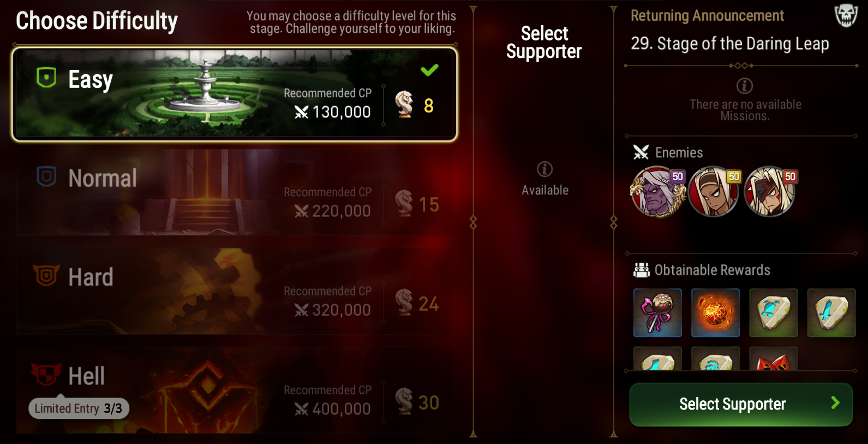The height and width of the screenshot is (444, 868).
Task: Tap the red-masked white-haired enemy portrait
Action: (x=770, y=192)
